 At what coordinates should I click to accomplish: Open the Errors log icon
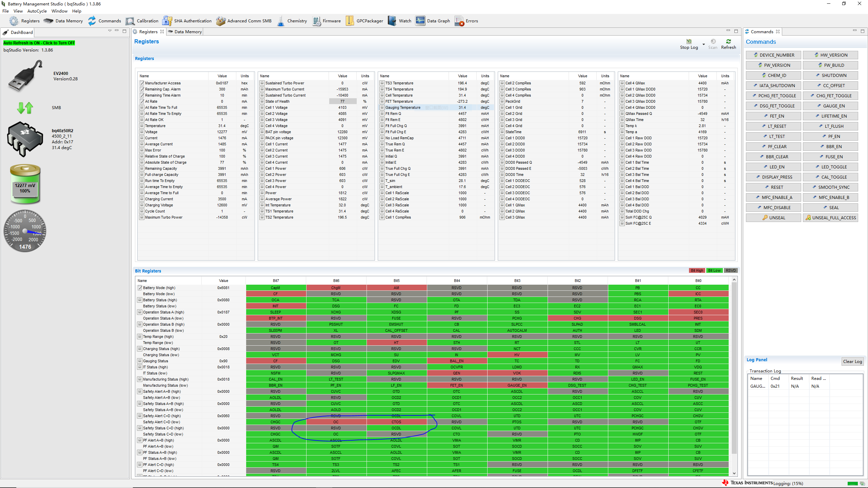click(x=459, y=21)
